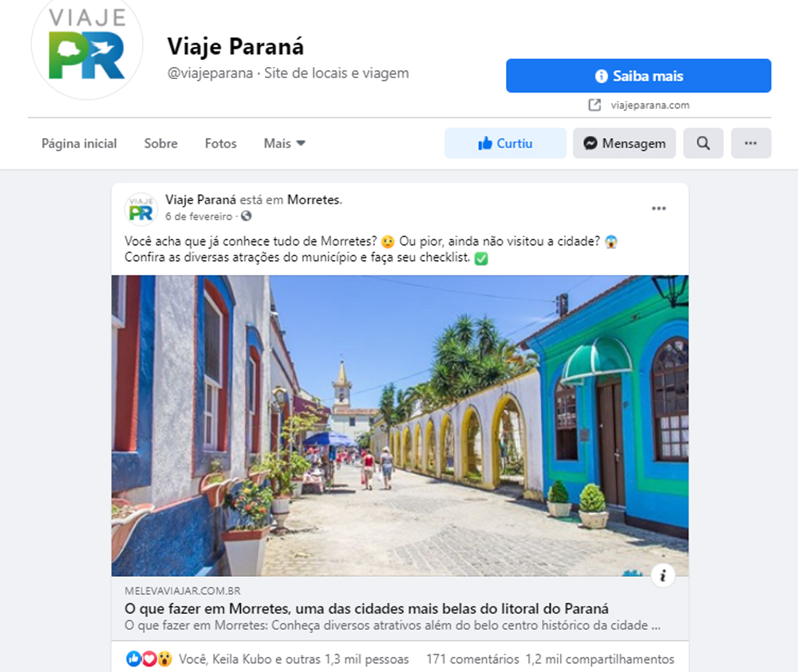Click the like reaction emoji icon
The width and height of the screenshot is (798, 672).
click(x=133, y=658)
